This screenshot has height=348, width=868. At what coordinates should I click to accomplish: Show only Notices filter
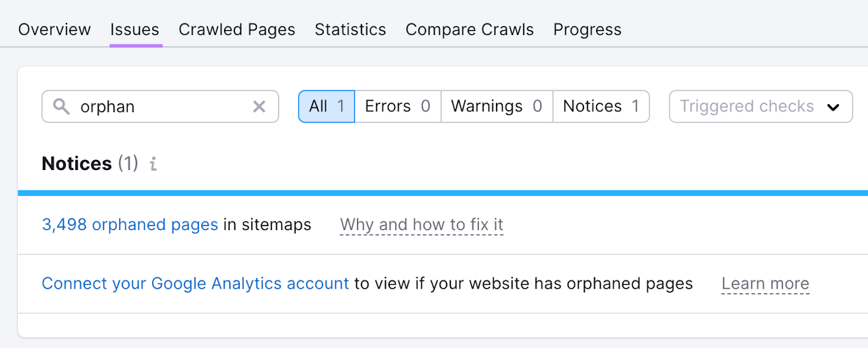pyautogui.click(x=601, y=107)
